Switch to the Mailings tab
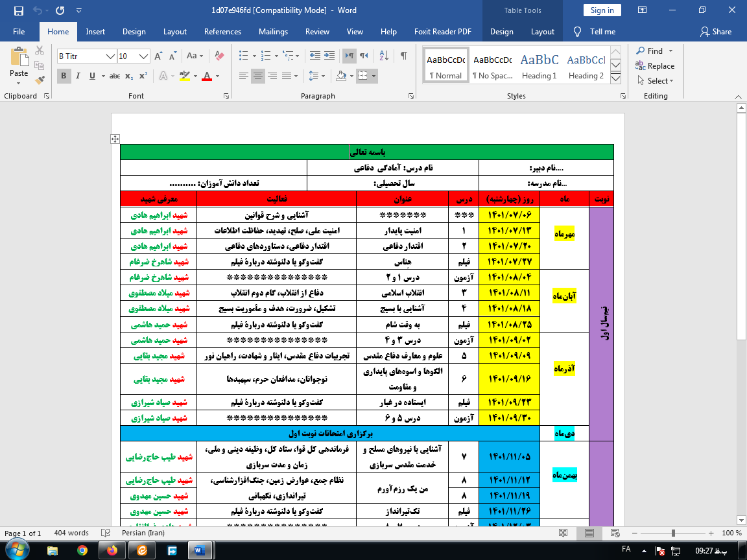 pos(273,32)
